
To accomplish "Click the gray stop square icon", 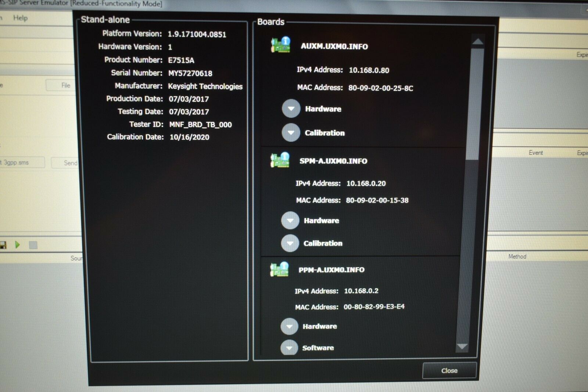I will (x=33, y=245).
